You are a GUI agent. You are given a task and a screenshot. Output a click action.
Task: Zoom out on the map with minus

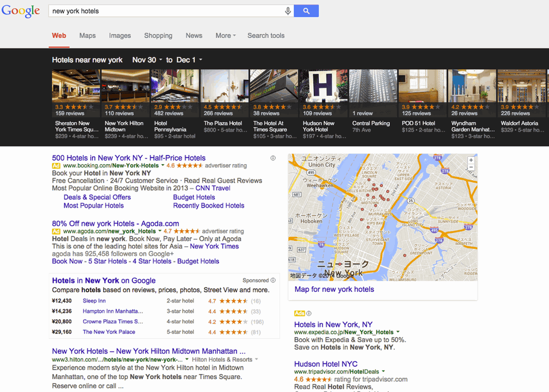click(x=471, y=167)
